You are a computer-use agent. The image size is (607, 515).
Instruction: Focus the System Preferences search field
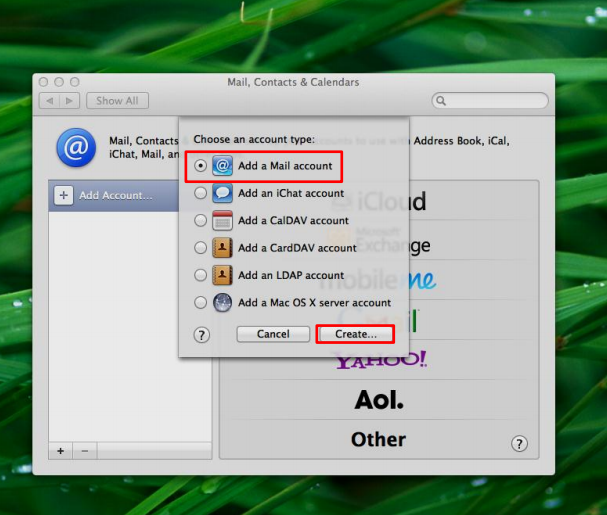[490, 101]
